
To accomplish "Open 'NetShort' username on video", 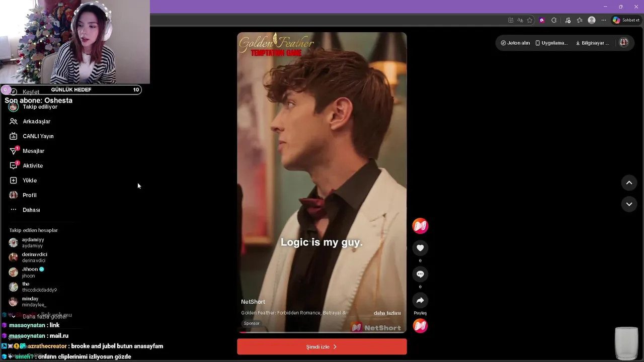I will 253,302.
